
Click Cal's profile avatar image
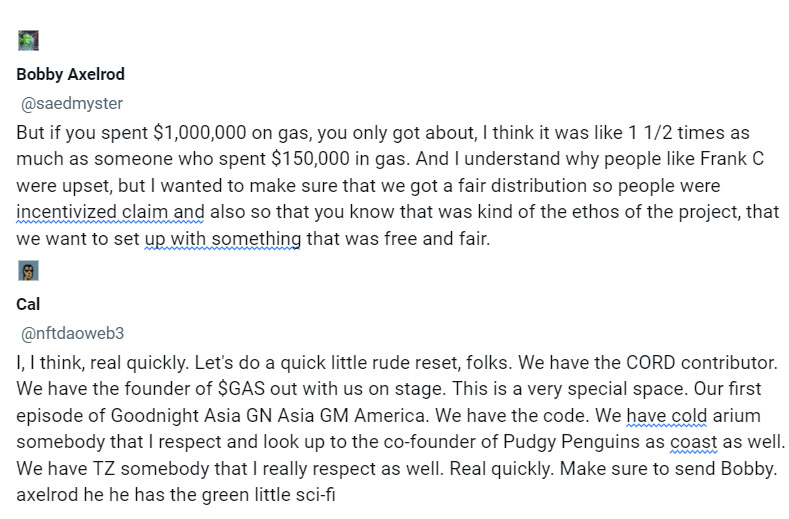click(x=28, y=271)
